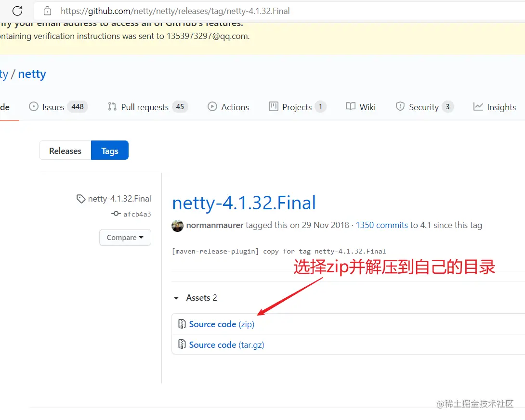Select the Tags tab

109,151
